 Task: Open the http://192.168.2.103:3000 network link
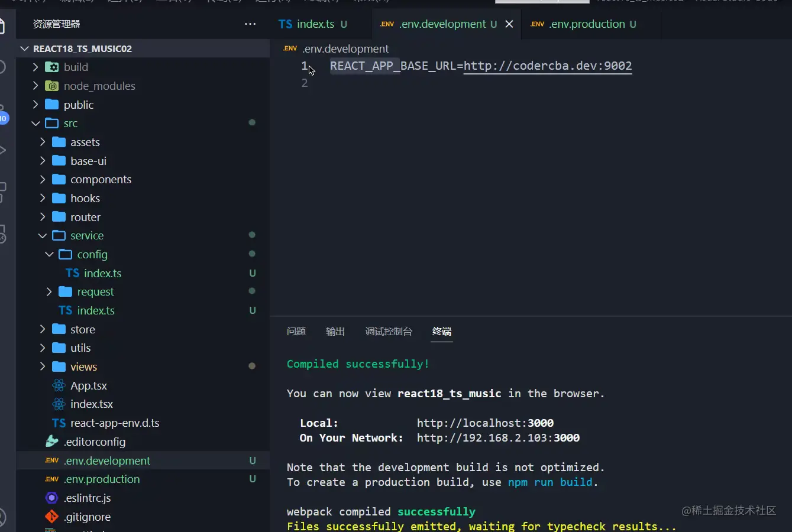click(x=498, y=438)
